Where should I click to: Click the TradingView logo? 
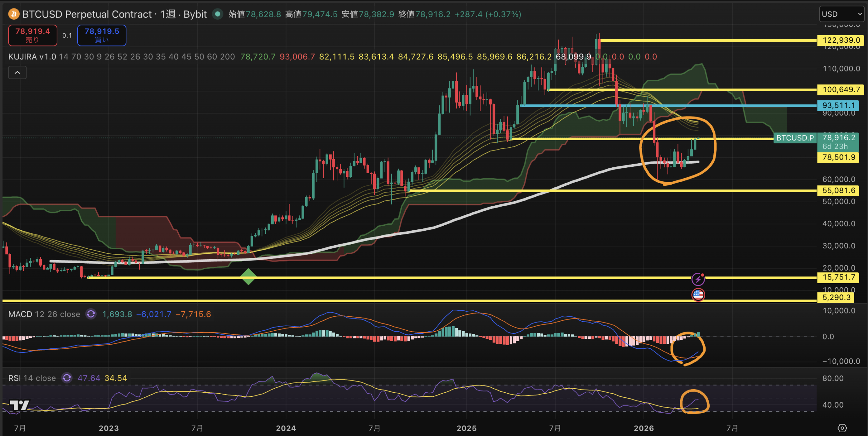[x=19, y=405]
